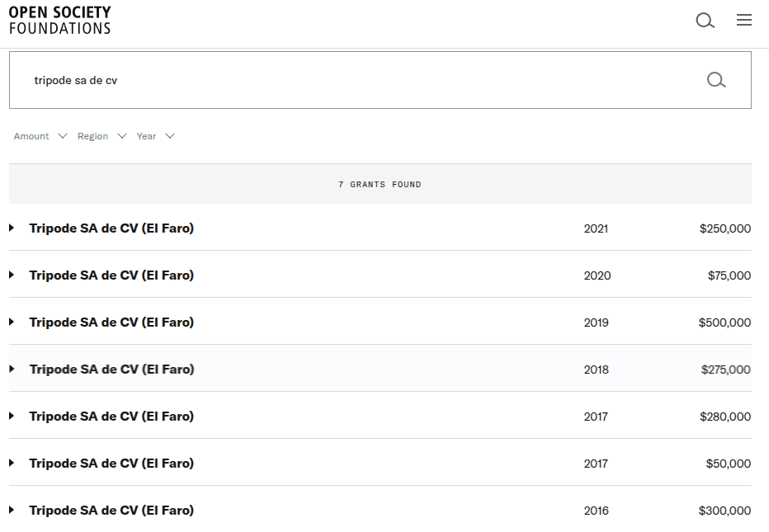The height and width of the screenshot is (532, 769).
Task: Expand the 2018 $275,000 grant arrow
Action: point(12,370)
